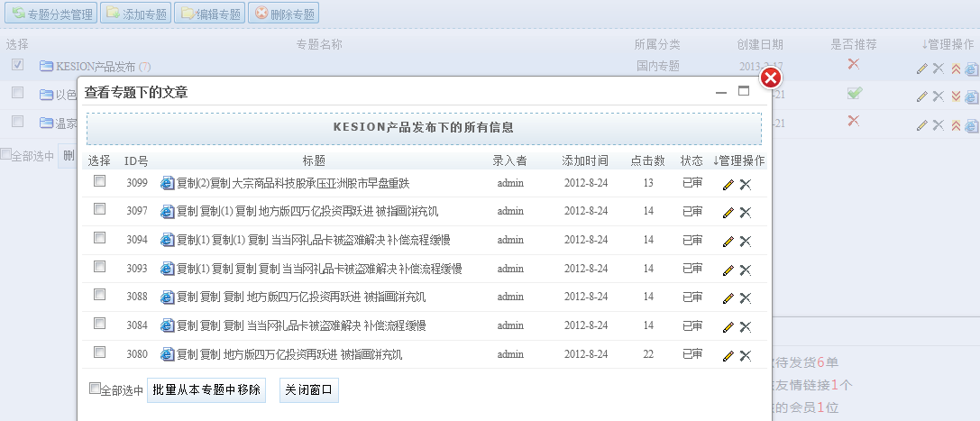Delete article 3084 with X icon

(x=745, y=326)
